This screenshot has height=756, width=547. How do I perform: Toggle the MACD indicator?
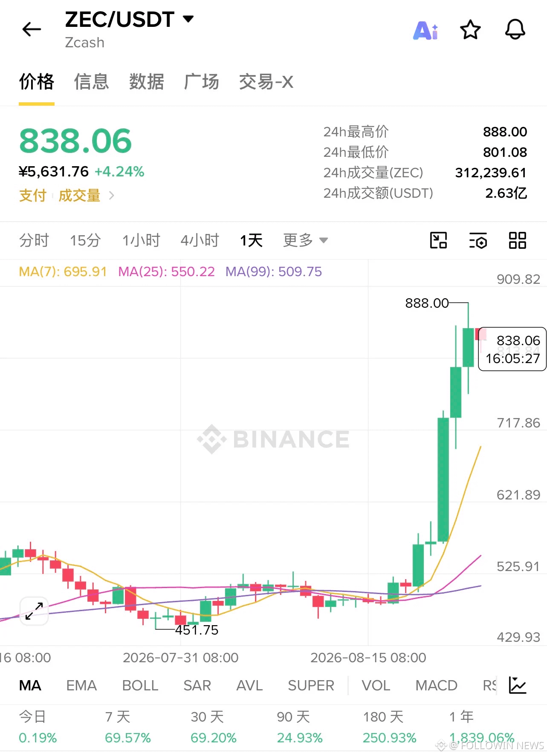[x=437, y=685]
